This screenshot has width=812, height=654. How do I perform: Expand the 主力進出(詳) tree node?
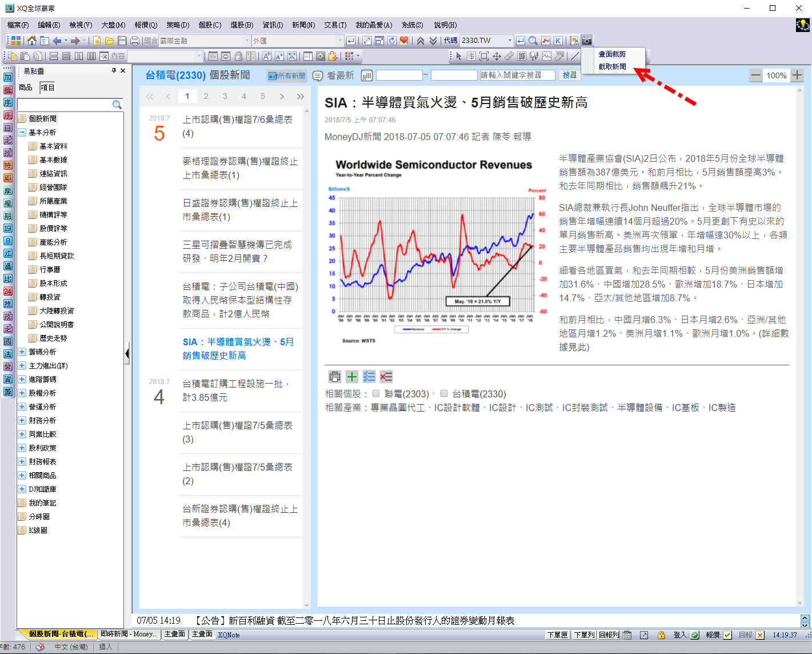(x=22, y=365)
